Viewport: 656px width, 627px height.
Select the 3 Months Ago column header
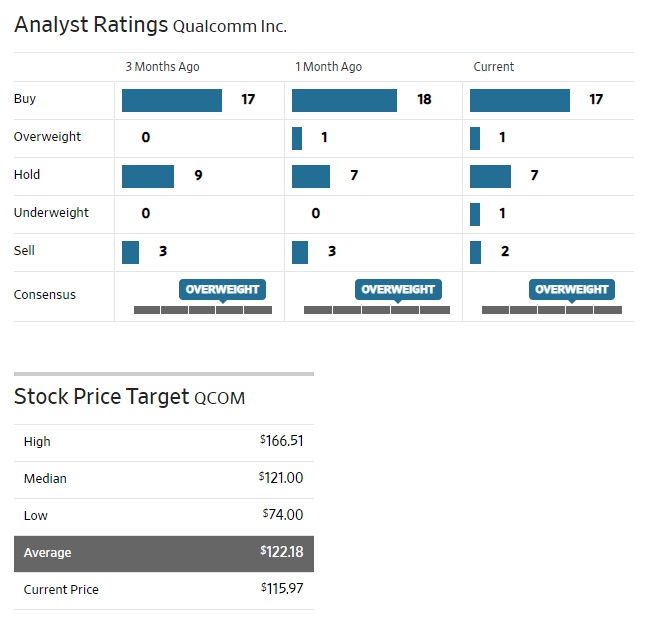click(162, 67)
